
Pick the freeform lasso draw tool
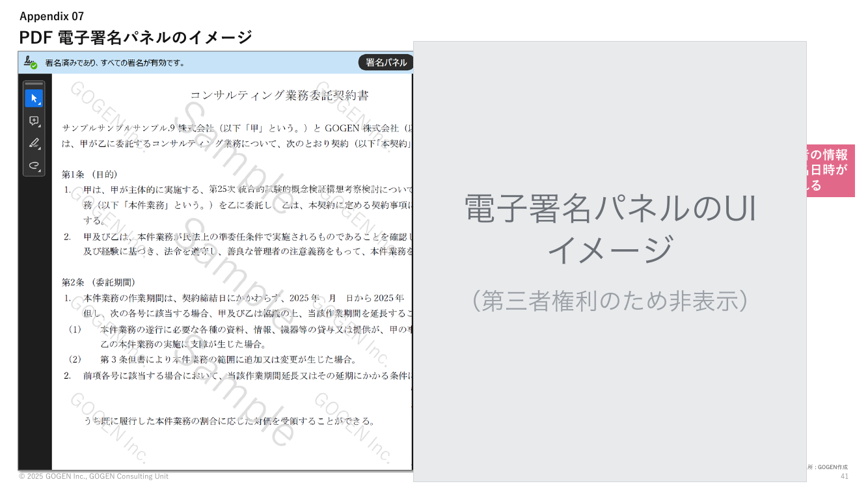point(34,165)
